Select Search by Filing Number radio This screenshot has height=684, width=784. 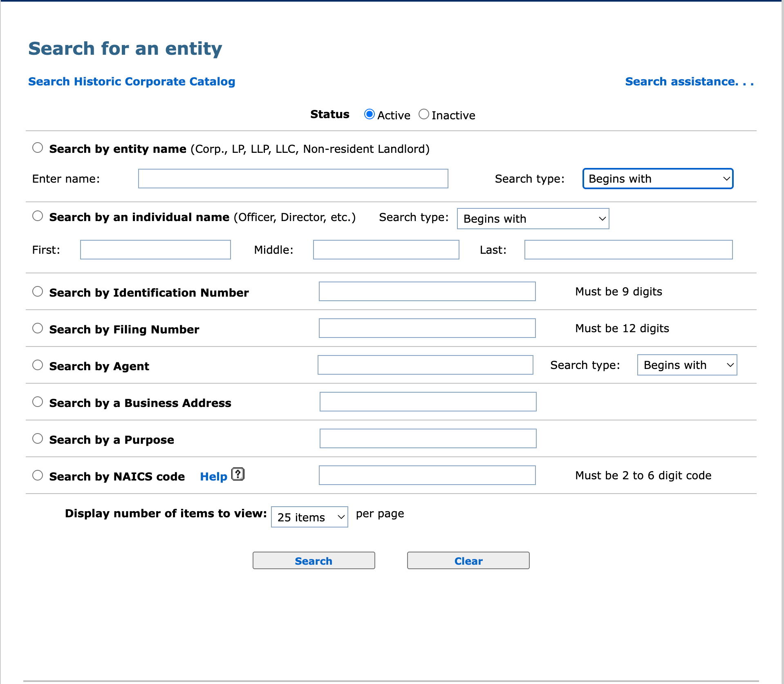(38, 329)
